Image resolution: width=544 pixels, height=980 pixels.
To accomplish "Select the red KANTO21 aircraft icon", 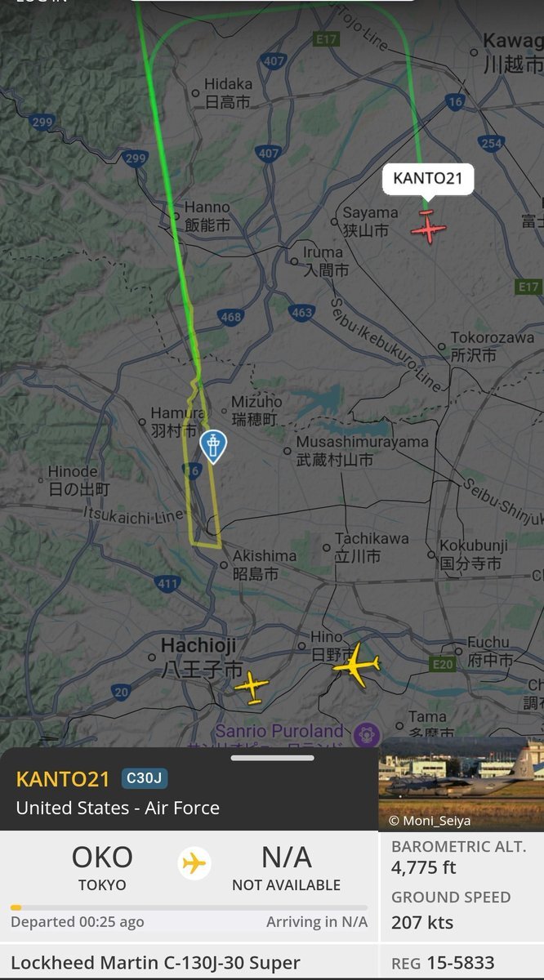I will click(x=428, y=227).
